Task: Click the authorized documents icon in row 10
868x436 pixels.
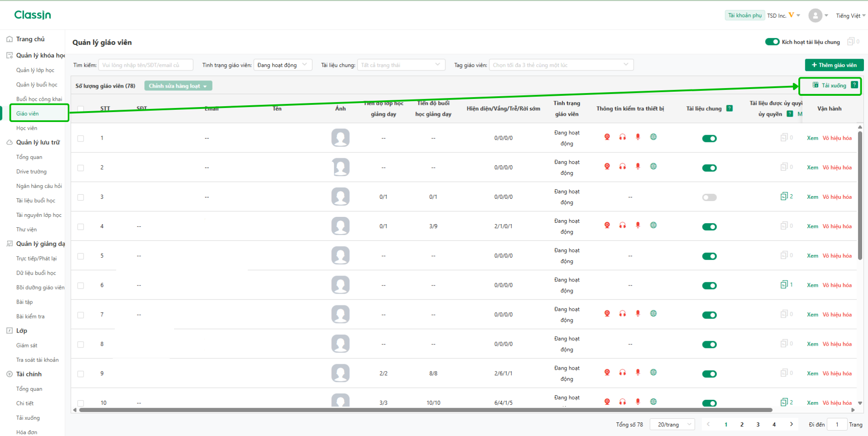Action: pos(784,402)
